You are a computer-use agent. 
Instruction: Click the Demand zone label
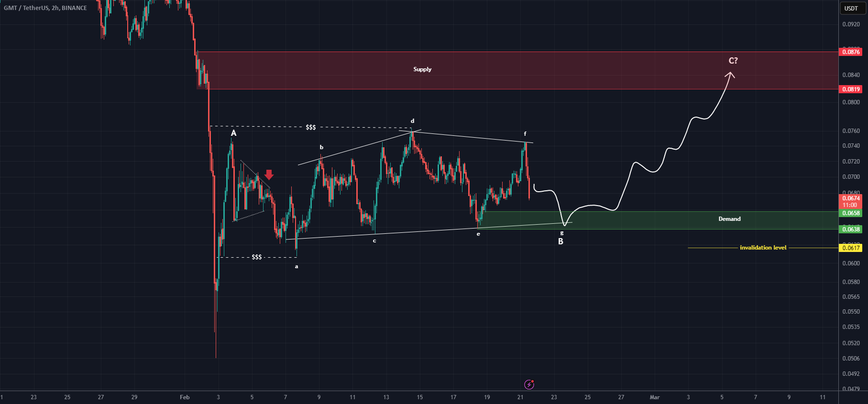click(x=729, y=219)
